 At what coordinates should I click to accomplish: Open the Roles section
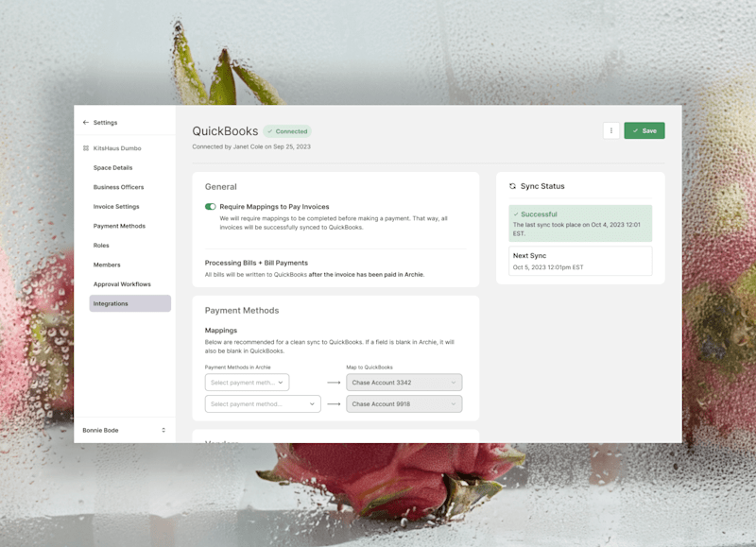pyautogui.click(x=101, y=246)
